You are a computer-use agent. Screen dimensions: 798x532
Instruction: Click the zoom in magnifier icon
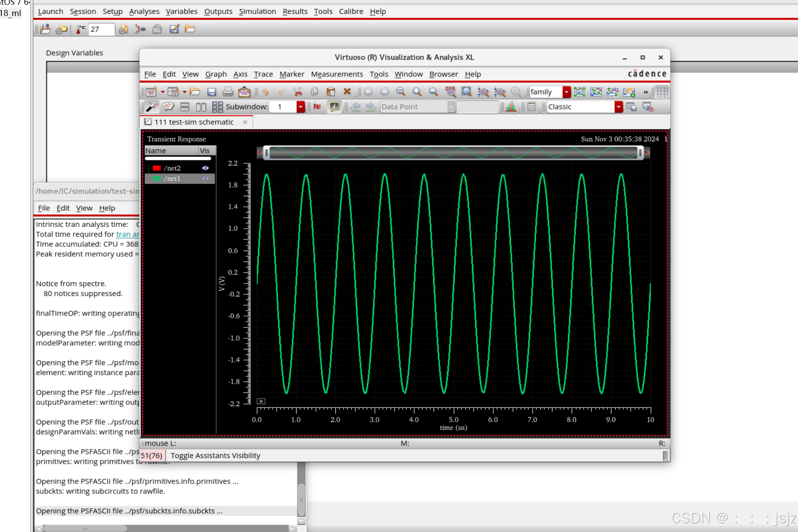click(417, 92)
